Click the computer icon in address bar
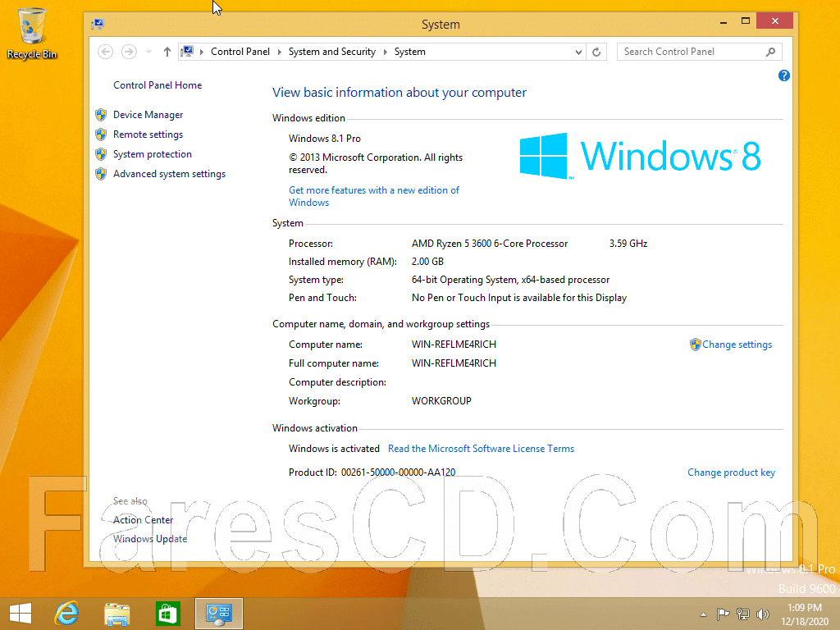Screen dimensions: 840x630 [187, 52]
